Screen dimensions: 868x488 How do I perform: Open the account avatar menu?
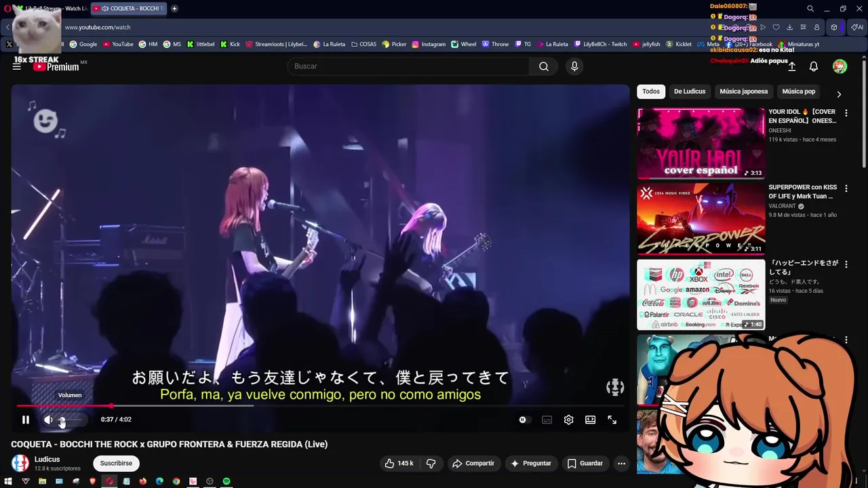point(840,66)
